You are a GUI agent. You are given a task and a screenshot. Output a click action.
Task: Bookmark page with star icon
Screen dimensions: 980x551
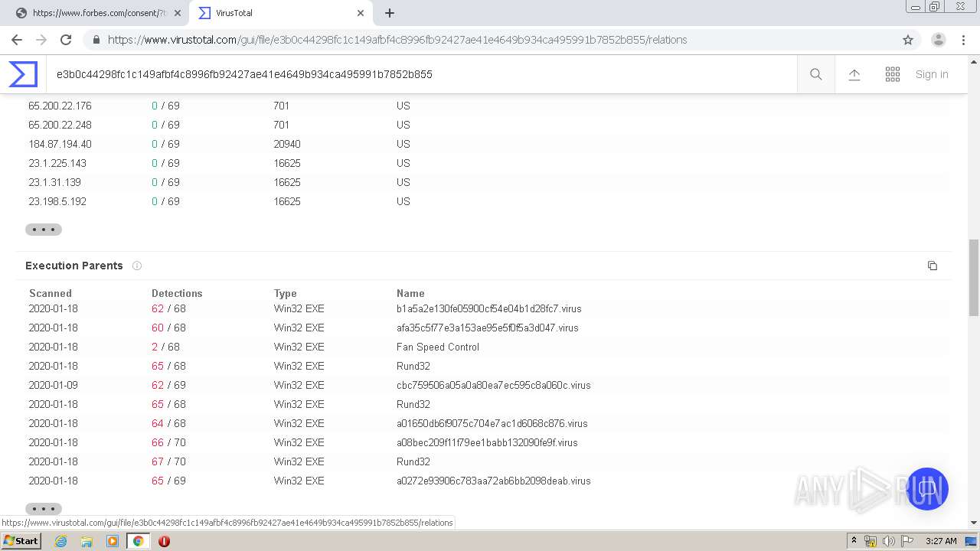click(908, 40)
